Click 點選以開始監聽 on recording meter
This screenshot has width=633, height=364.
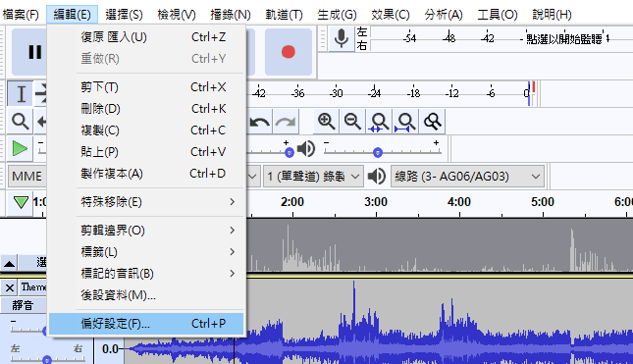(x=564, y=39)
